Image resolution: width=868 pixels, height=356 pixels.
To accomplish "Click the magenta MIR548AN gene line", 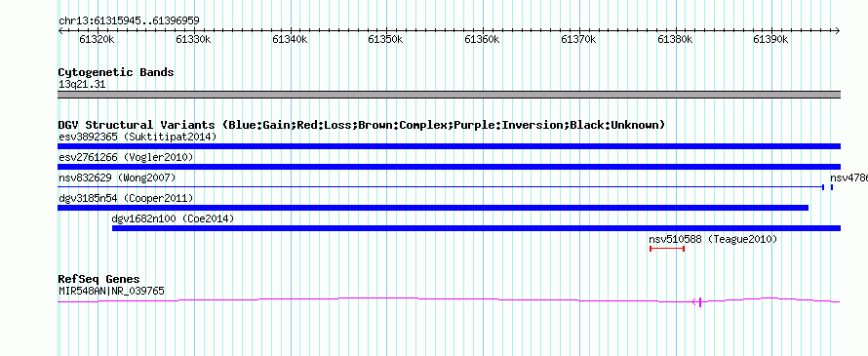I will pyautogui.click(x=449, y=300).
